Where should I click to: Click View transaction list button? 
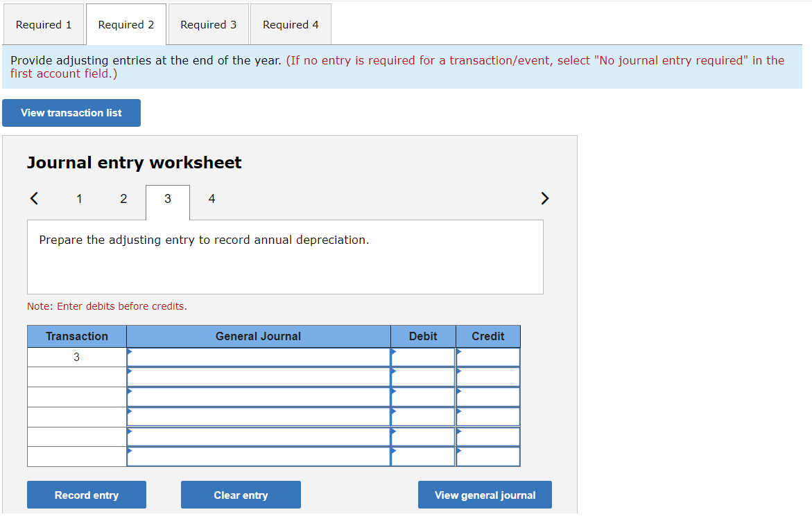71,113
